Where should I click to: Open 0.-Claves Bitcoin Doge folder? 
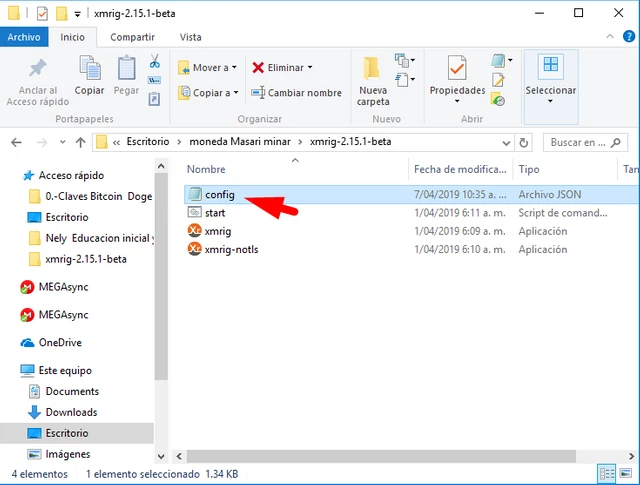pyautogui.click(x=91, y=196)
